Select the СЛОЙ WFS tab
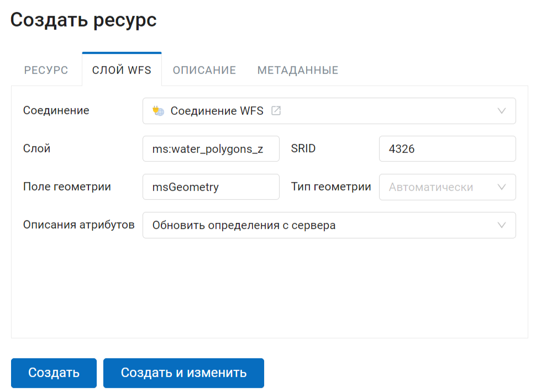536x392 pixels. (x=122, y=70)
